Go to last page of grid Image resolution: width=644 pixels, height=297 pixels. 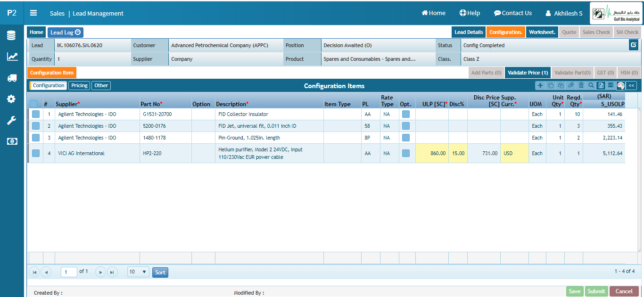pos(112,272)
